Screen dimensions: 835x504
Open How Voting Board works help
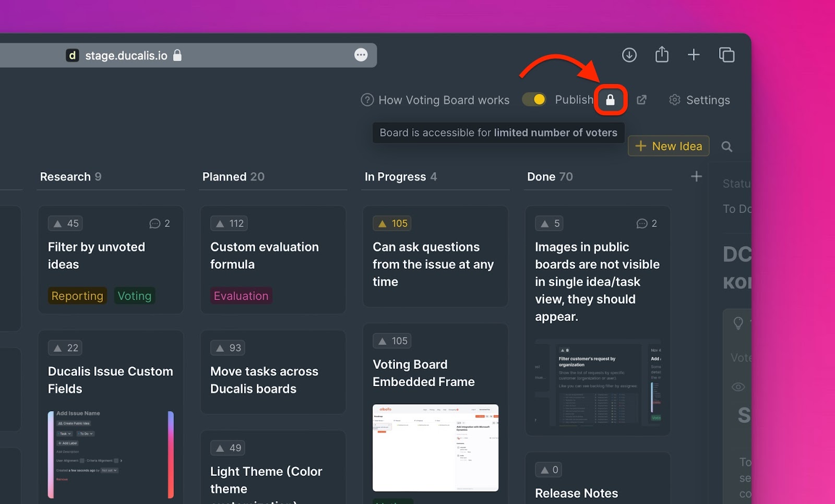[x=435, y=100]
